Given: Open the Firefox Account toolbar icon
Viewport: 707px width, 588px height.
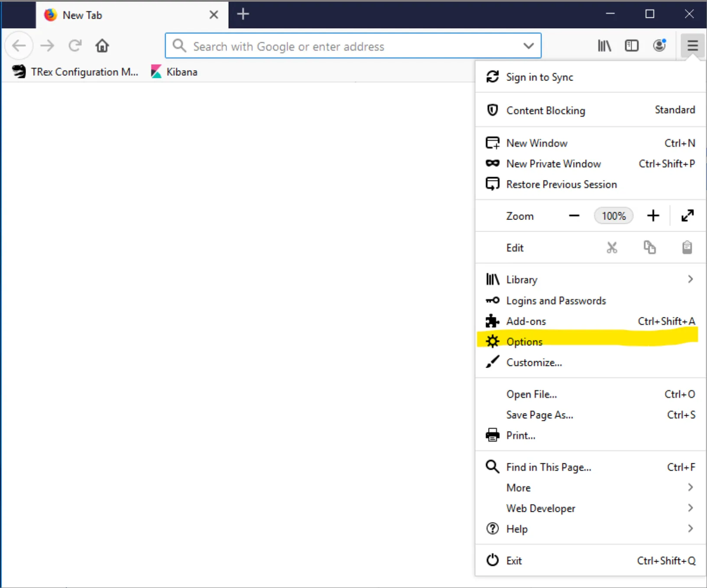Looking at the screenshot, I should pyautogui.click(x=659, y=45).
